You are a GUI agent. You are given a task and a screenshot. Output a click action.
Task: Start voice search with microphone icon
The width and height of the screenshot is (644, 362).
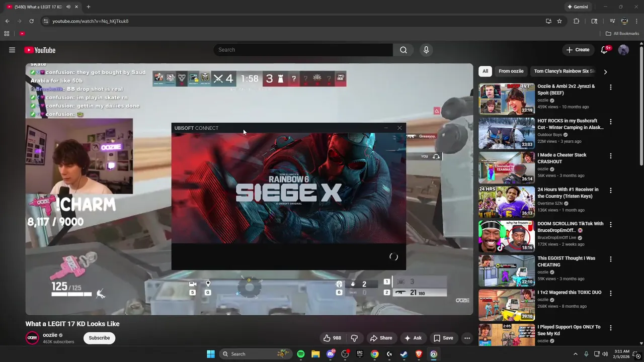click(x=426, y=50)
